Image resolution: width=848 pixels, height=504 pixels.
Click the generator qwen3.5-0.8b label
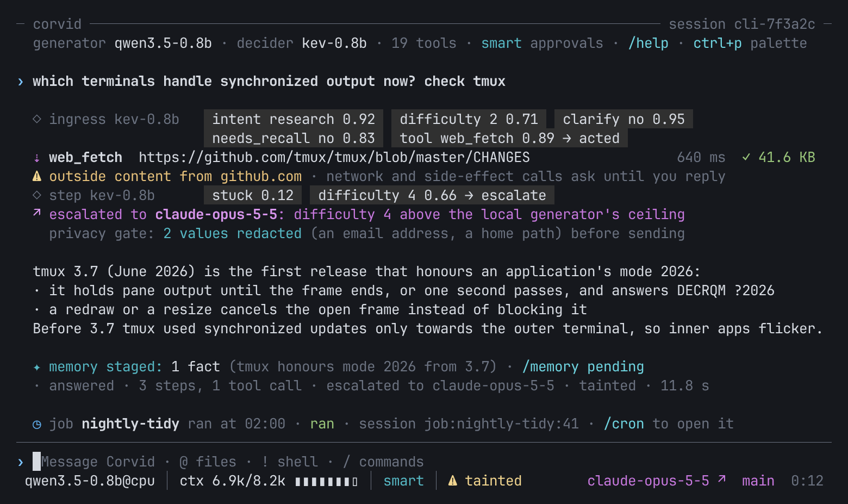[x=122, y=43]
